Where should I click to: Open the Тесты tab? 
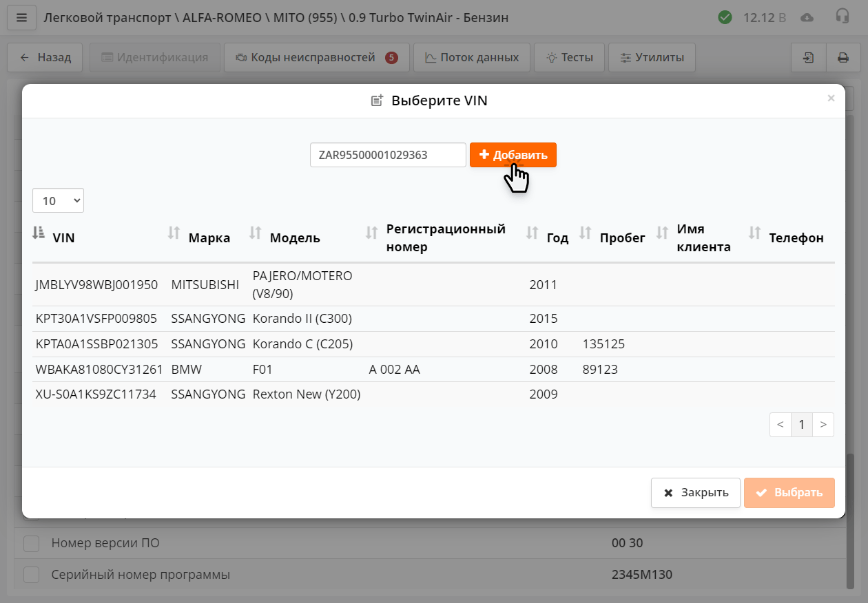pyautogui.click(x=569, y=57)
